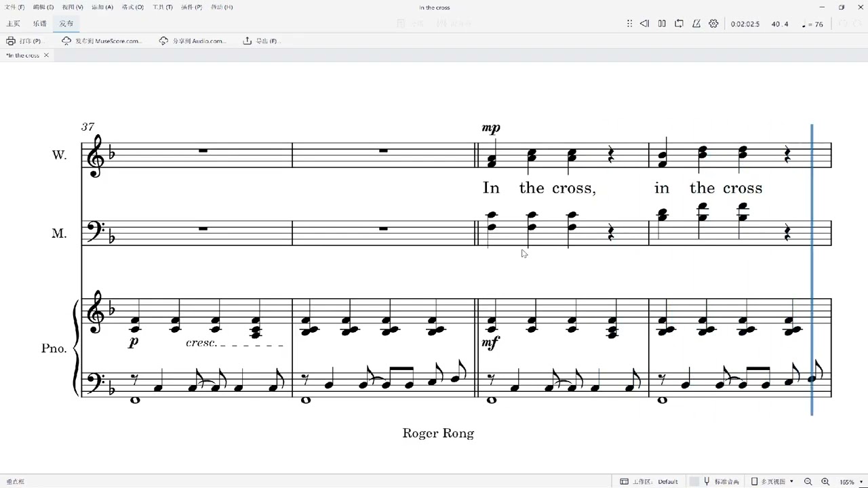Screen dimensions: 868x488
Task: Toggle 标准音高 concert pitch
Action: coord(727,482)
